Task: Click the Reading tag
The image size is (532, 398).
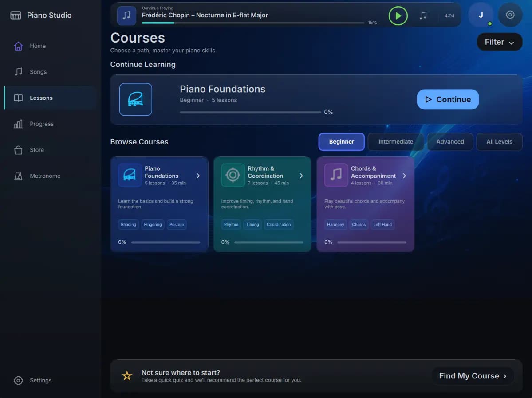Action: (x=128, y=224)
